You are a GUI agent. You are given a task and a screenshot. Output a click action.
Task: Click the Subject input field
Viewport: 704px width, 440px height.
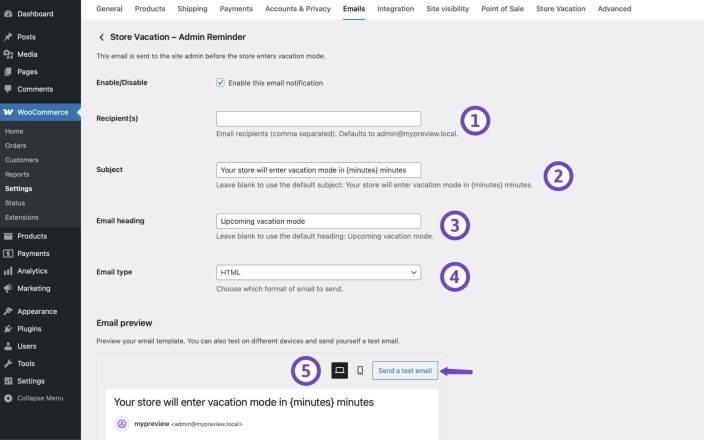point(318,170)
